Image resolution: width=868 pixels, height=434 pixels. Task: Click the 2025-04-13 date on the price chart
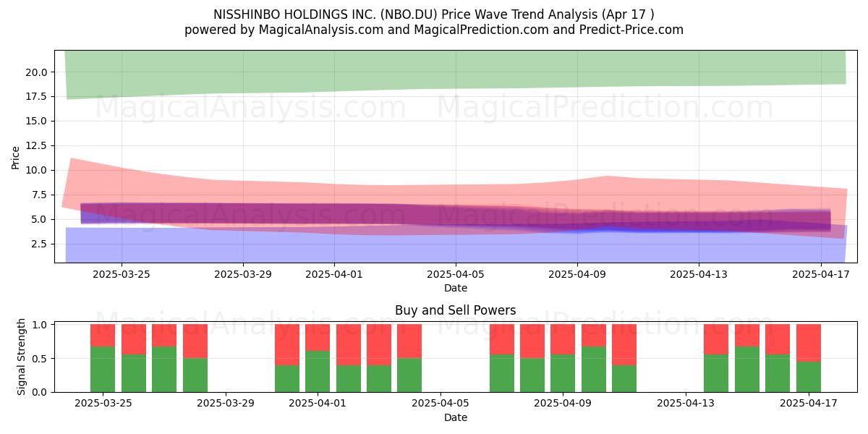[x=699, y=274]
